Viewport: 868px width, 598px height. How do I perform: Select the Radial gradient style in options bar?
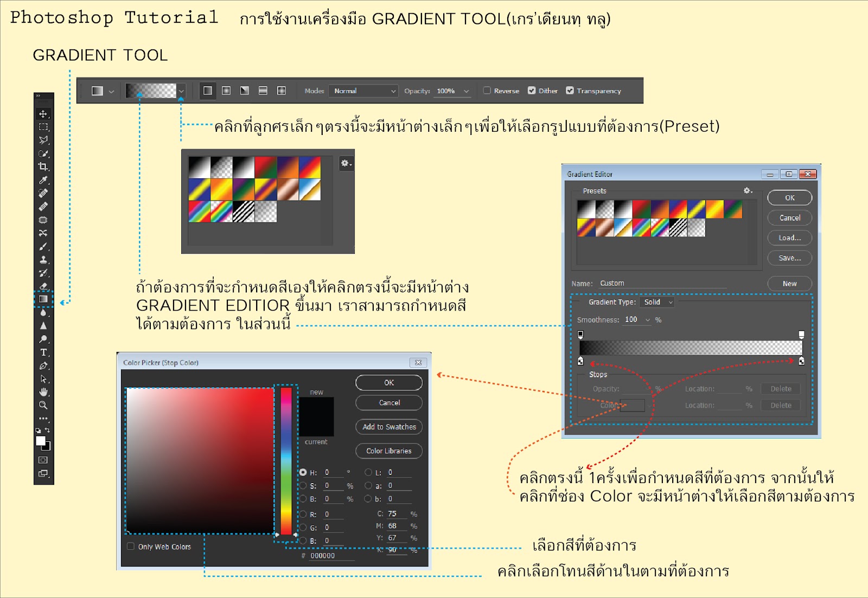[226, 91]
